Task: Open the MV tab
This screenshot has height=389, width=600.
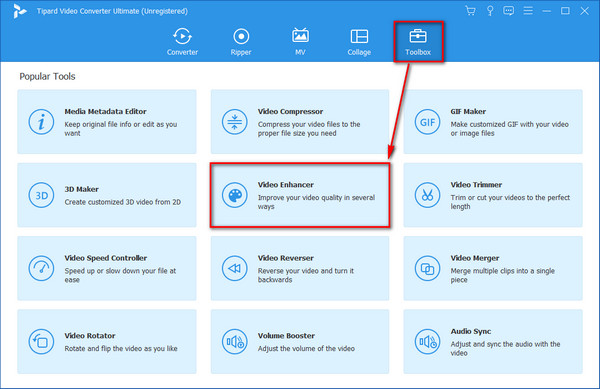Action: pos(300,41)
